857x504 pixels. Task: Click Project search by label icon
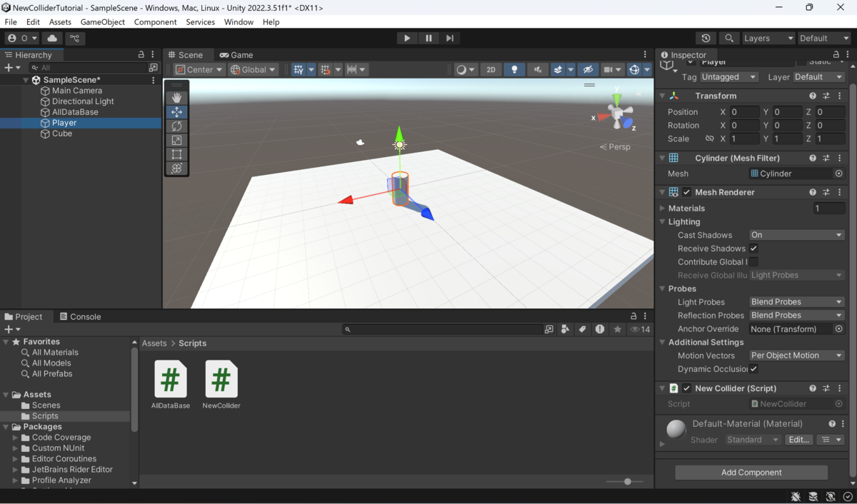pyautogui.click(x=582, y=329)
